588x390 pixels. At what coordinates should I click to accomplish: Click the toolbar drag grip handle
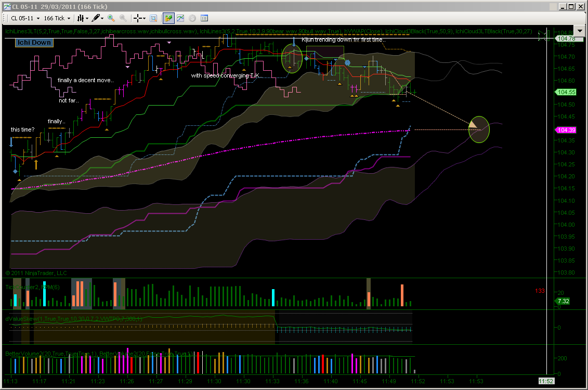tap(5, 18)
